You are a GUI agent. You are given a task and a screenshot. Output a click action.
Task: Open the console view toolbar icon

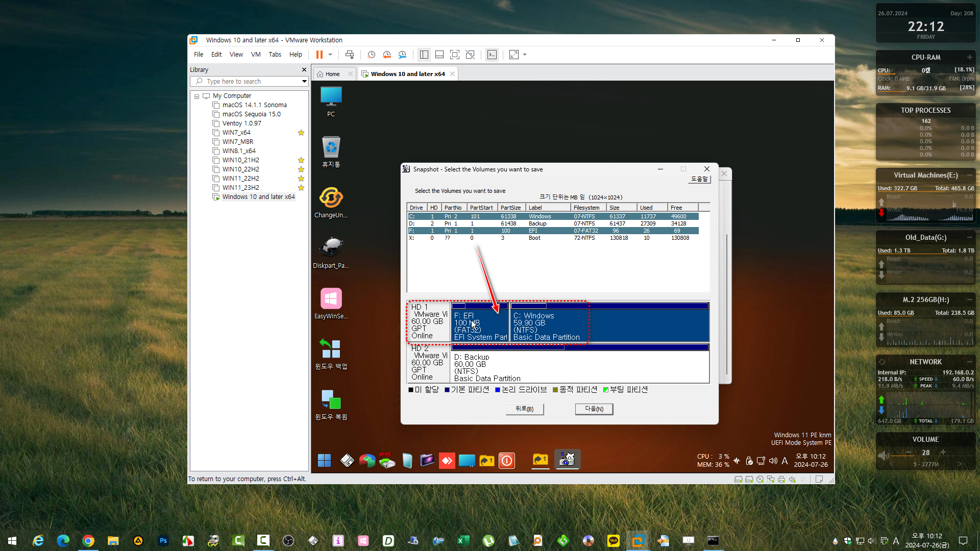click(492, 55)
